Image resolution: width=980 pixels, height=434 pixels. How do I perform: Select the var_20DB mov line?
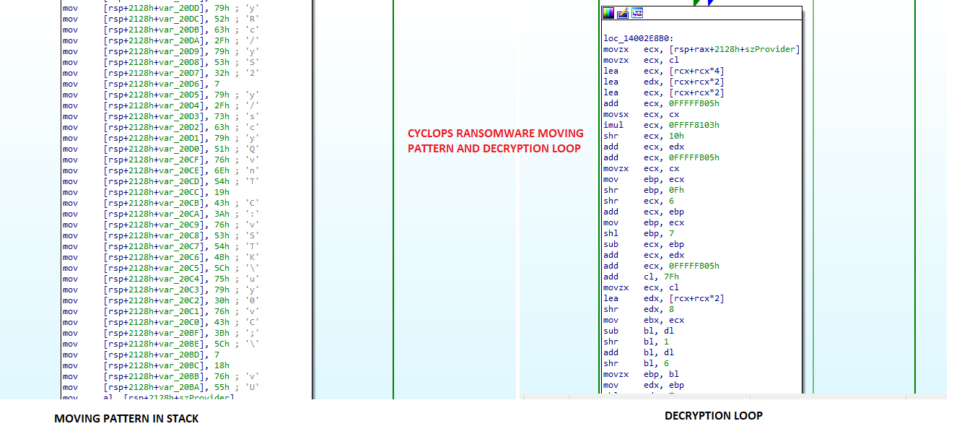[x=161, y=30]
